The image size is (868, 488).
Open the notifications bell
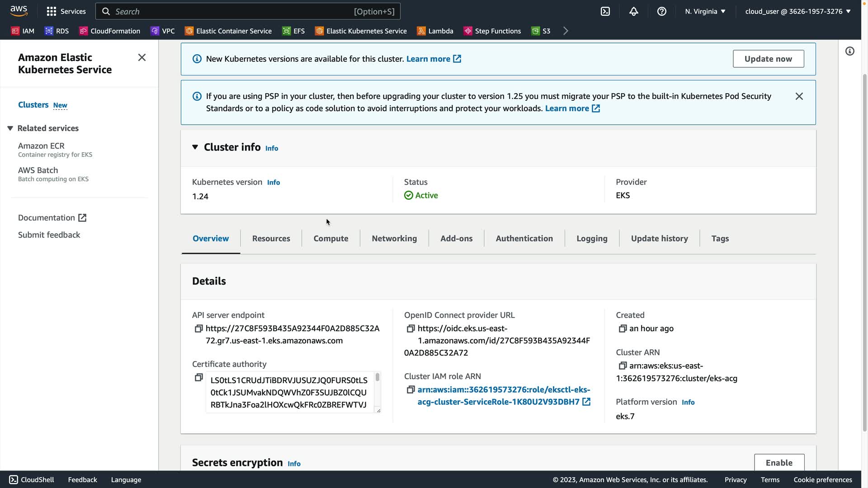point(633,11)
